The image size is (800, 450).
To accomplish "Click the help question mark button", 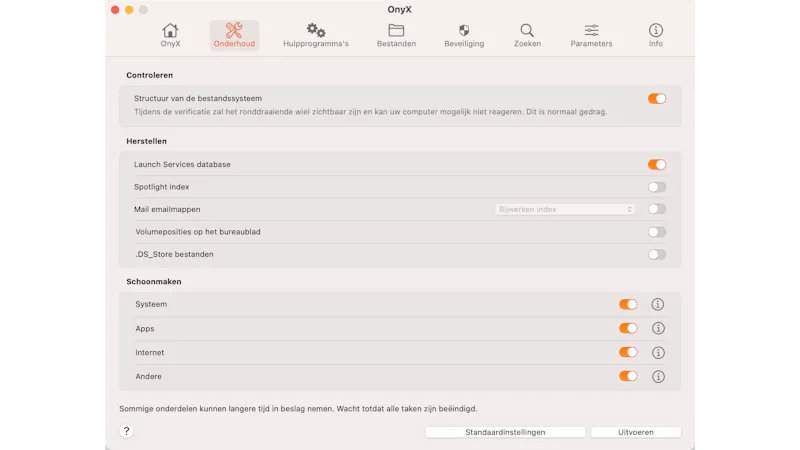I will (126, 432).
